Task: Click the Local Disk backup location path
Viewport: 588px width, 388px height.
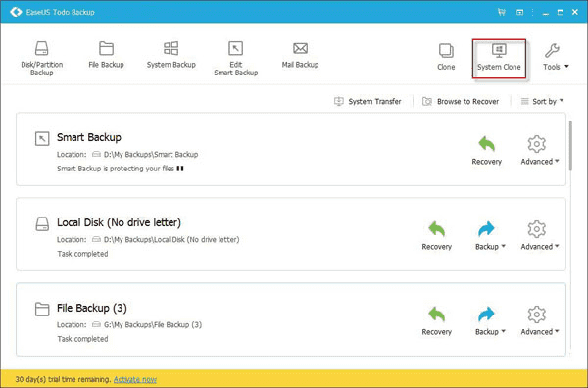Action: pos(171,239)
